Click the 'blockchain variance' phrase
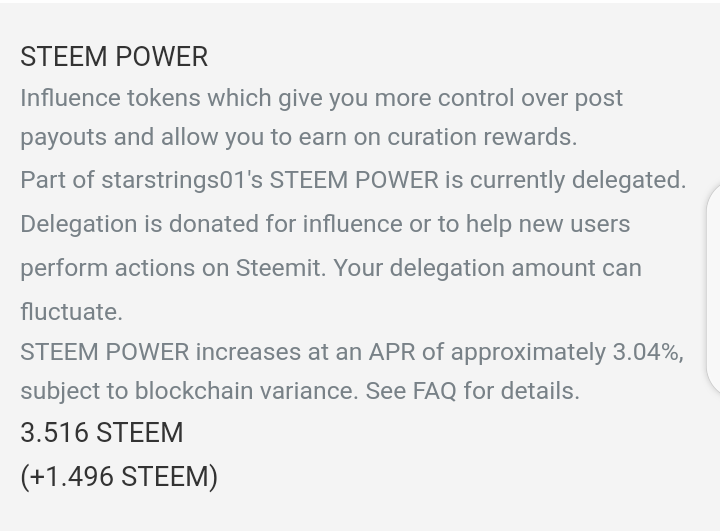The height and width of the screenshot is (531, 720). pyautogui.click(x=246, y=391)
